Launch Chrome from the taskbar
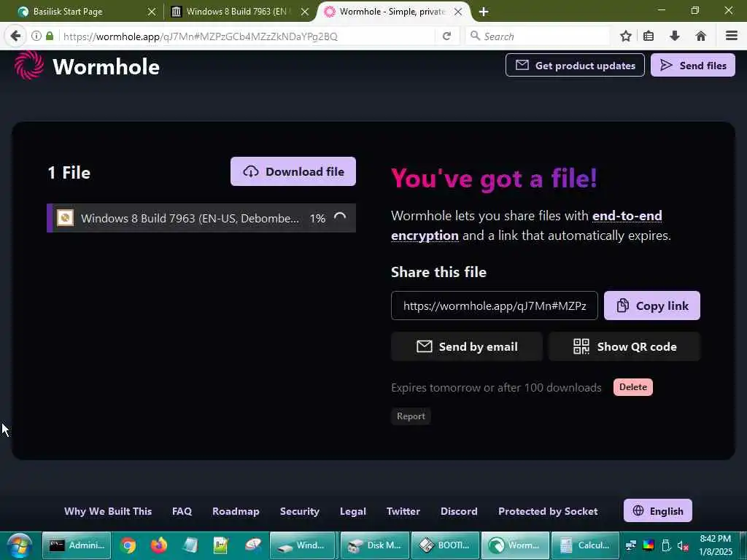The width and height of the screenshot is (747, 560). pyautogui.click(x=128, y=545)
